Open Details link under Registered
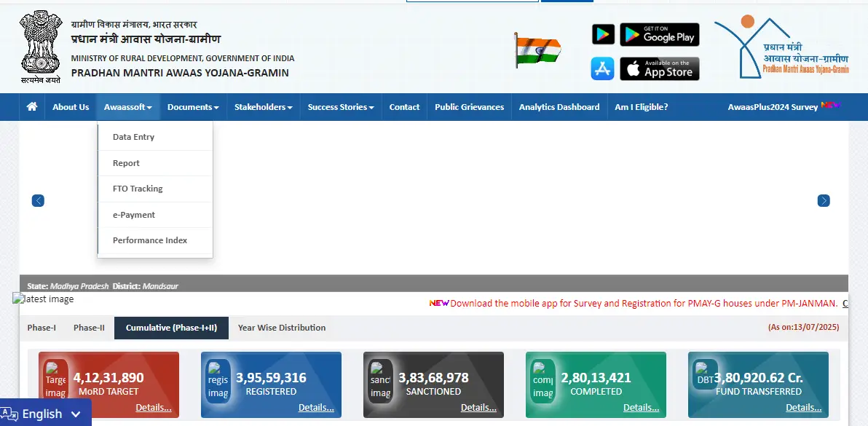This screenshot has width=868, height=426. (316, 408)
